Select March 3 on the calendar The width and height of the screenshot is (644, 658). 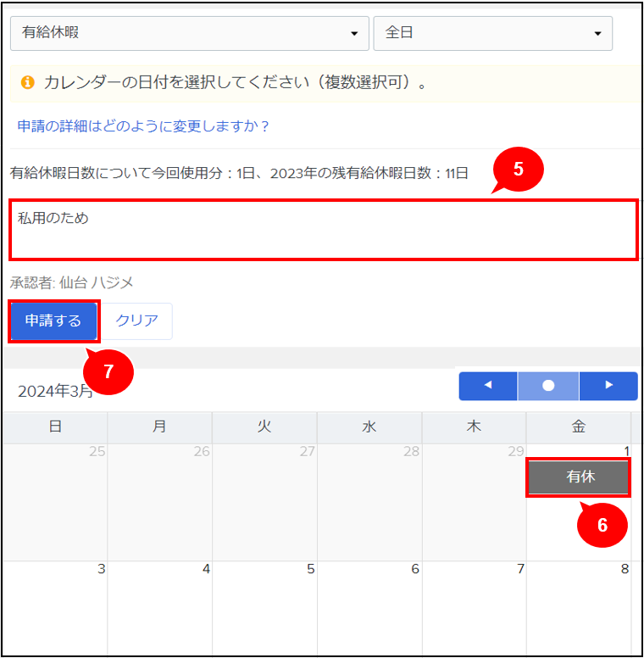tap(55, 606)
